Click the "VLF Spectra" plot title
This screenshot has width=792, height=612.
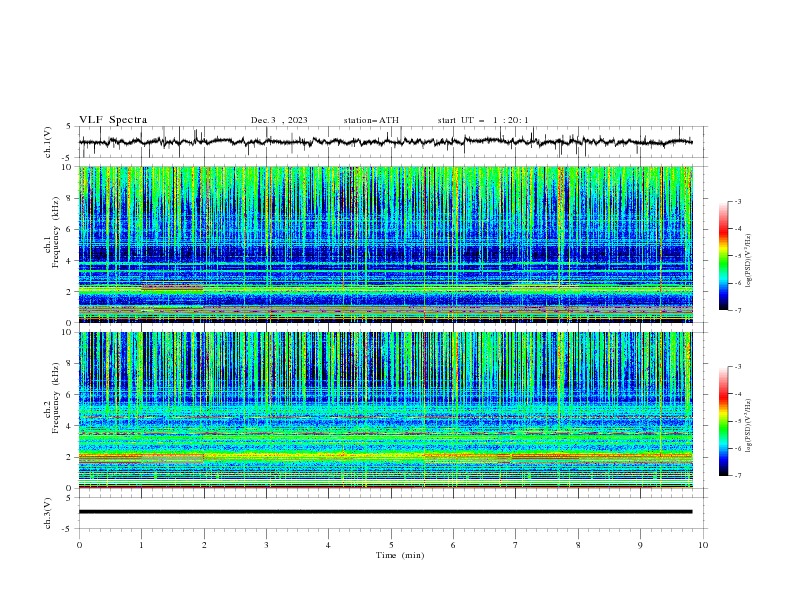pyautogui.click(x=113, y=120)
